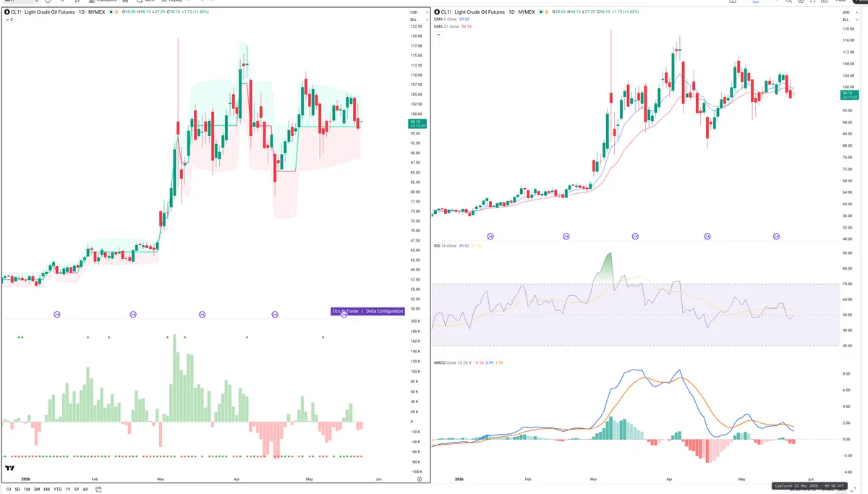Click the Ocs Ai Trader Delta Configuration label
This screenshot has height=494, width=868.
[x=367, y=311]
